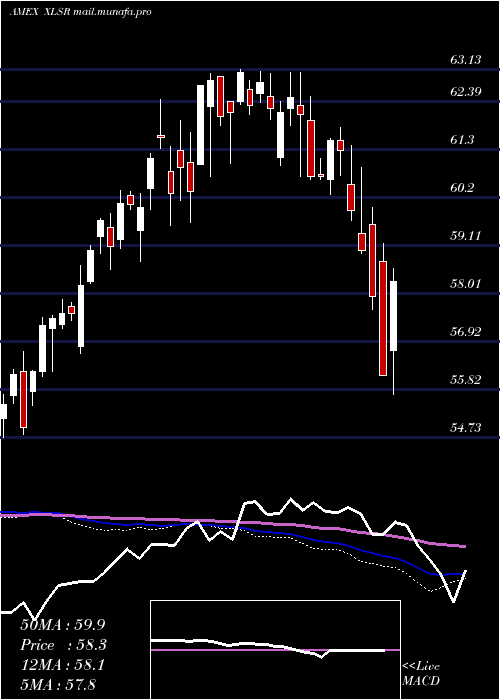
Task: Click the 62.39 price level label
Action: click(x=466, y=92)
